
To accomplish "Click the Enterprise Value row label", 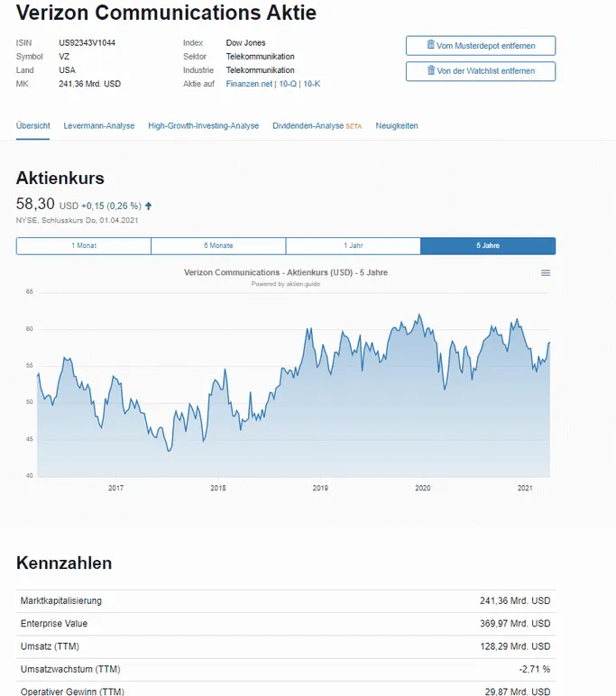I will click(x=54, y=624).
